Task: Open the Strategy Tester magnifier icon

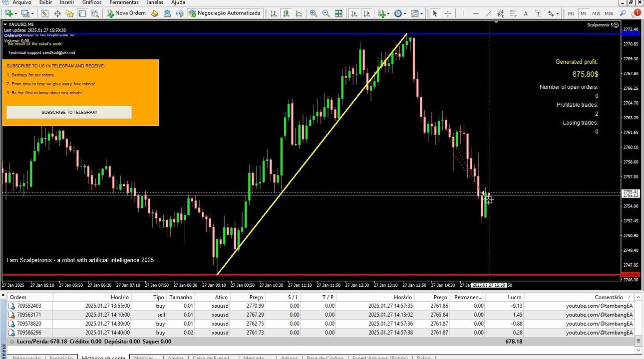Action: pos(95,13)
